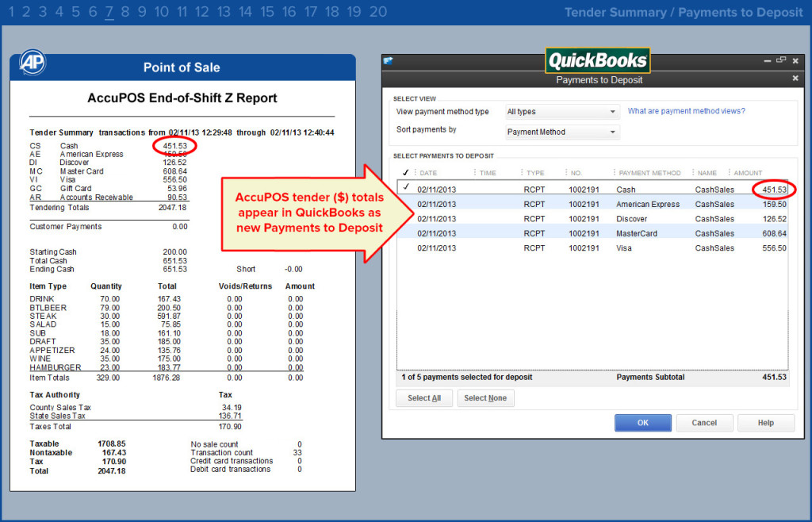
Task: Cancel the Payments to Deposit dialog
Action: pos(704,423)
